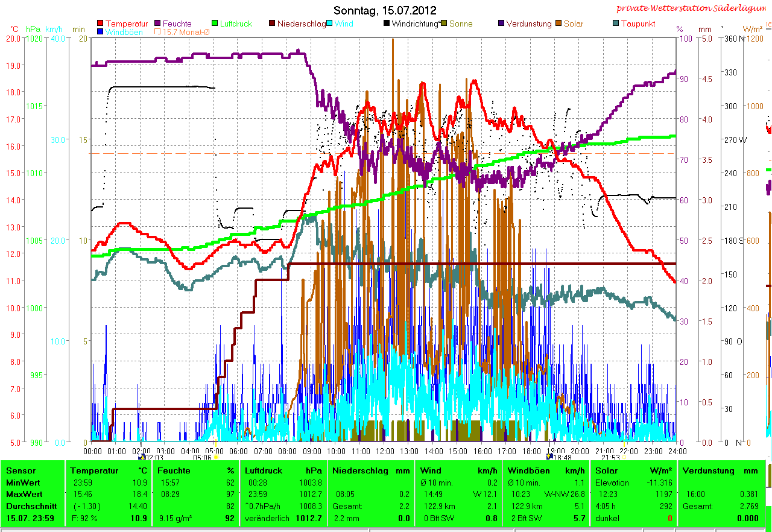Click the purple Feuchte legend square
Image resolution: width=772 pixels, height=532 pixels.
(158, 24)
